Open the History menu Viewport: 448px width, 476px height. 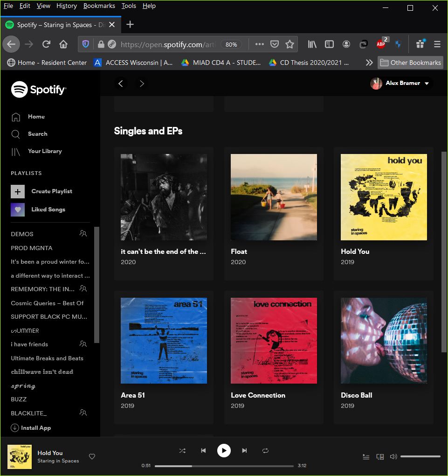click(67, 6)
